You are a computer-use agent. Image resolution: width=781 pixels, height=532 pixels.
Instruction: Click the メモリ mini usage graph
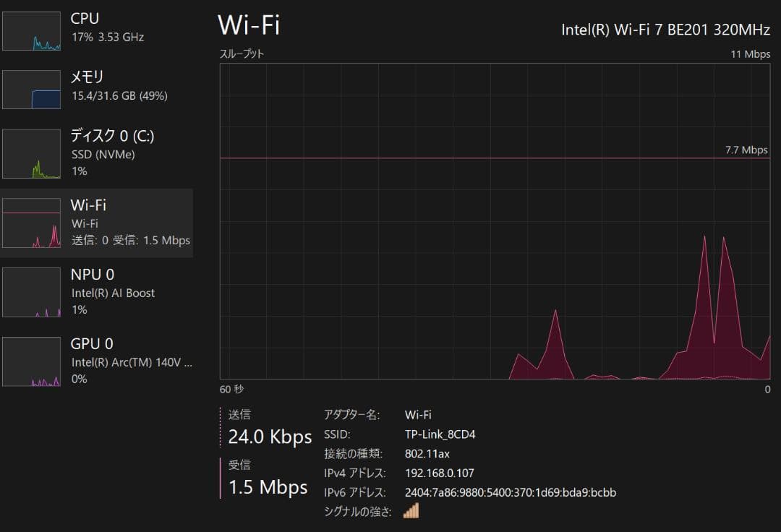[31, 90]
